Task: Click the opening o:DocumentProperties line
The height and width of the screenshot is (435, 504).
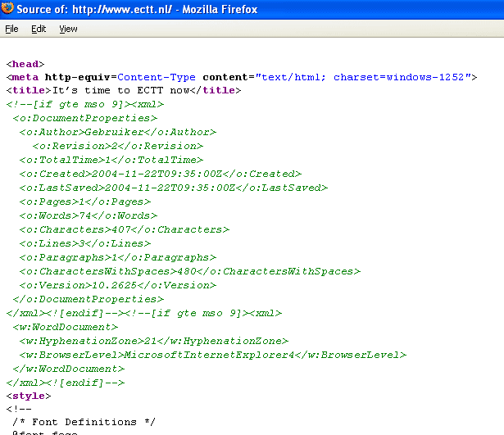Action: (85, 118)
